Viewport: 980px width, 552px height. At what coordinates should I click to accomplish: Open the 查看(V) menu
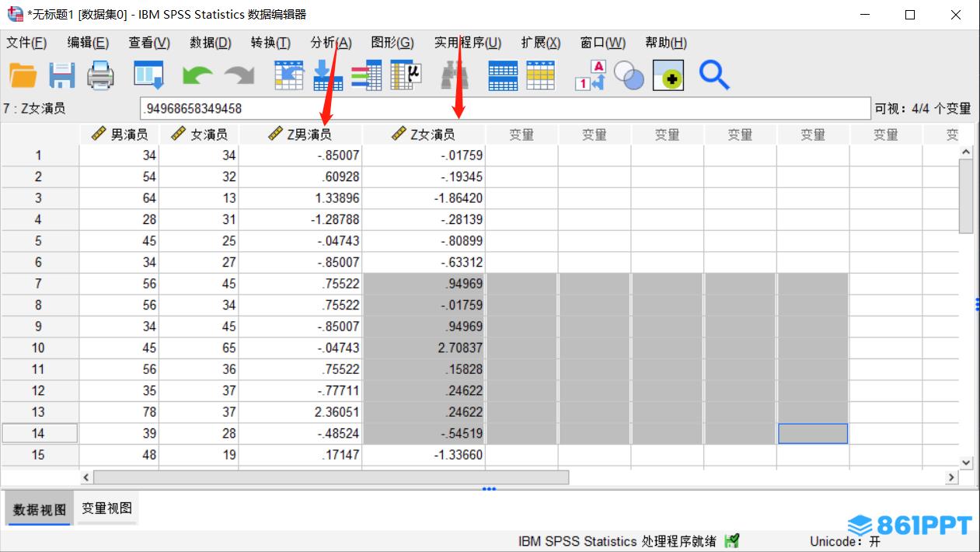tap(149, 43)
